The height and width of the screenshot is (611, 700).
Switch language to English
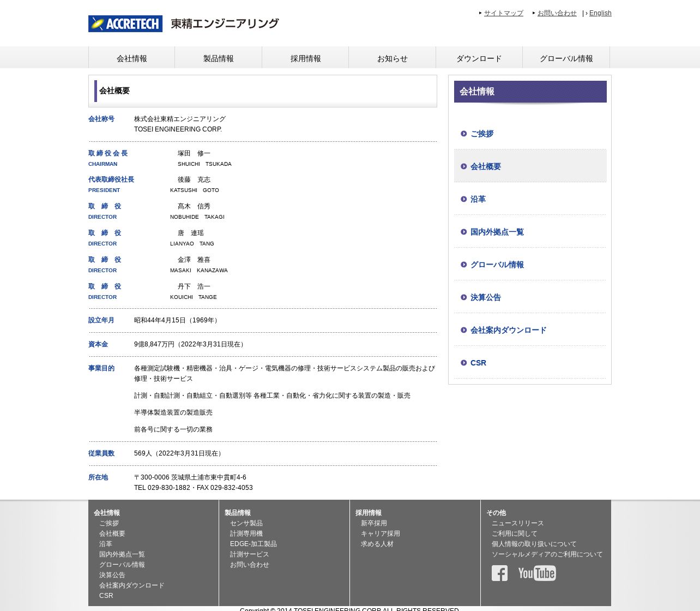(x=600, y=13)
